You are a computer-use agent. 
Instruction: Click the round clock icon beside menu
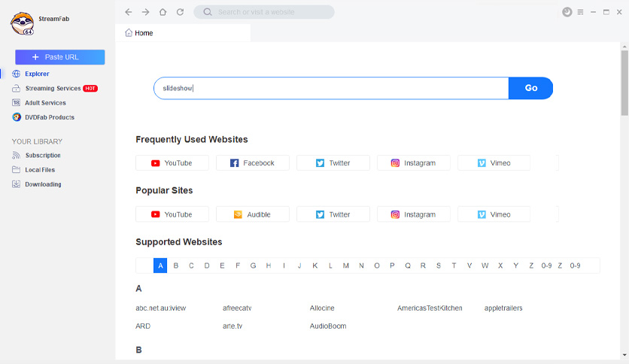[567, 12]
